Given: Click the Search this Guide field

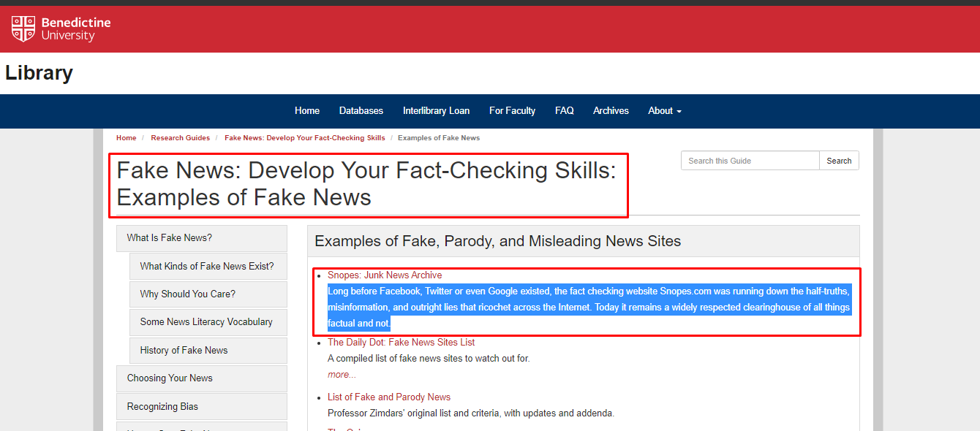Looking at the screenshot, I should (x=750, y=161).
